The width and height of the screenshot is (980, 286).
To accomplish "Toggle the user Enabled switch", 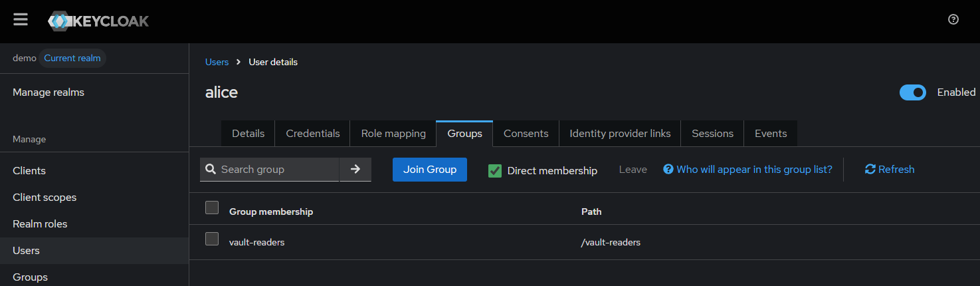I will pos(912,92).
